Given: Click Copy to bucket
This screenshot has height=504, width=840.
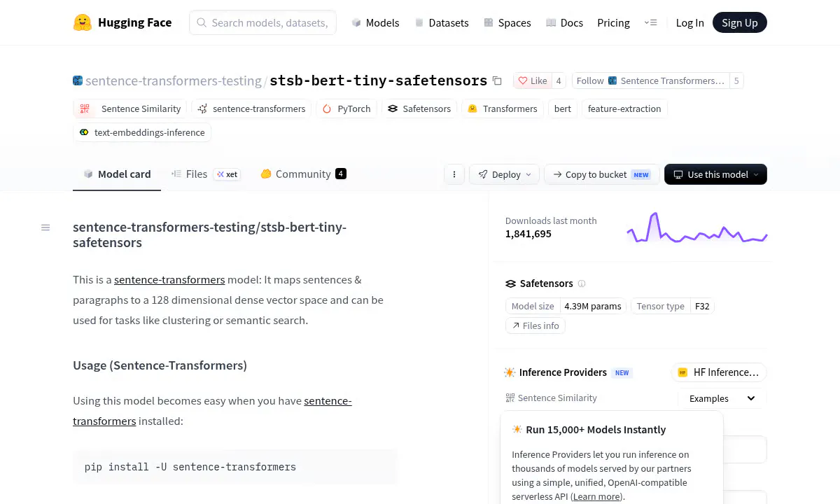Looking at the screenshot, I should 601,174.
